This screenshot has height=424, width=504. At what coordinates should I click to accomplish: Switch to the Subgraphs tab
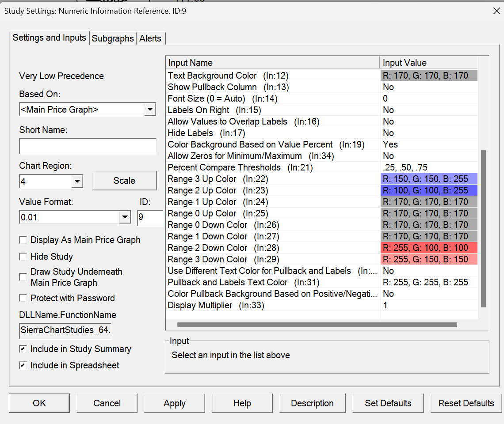(x=113, y=38)
